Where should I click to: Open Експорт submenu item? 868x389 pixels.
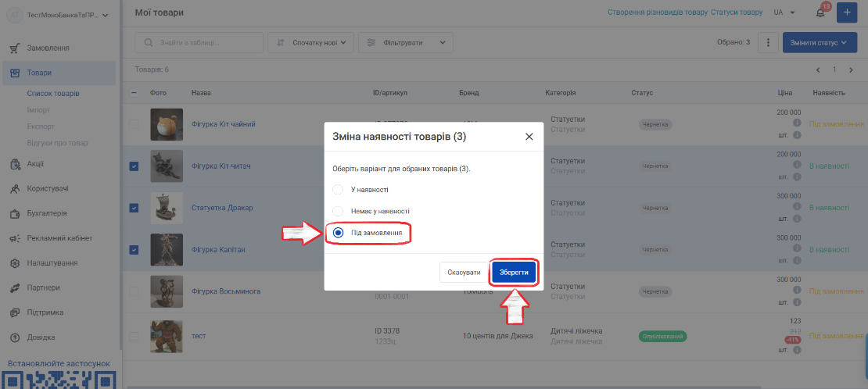tap(41, 127)
